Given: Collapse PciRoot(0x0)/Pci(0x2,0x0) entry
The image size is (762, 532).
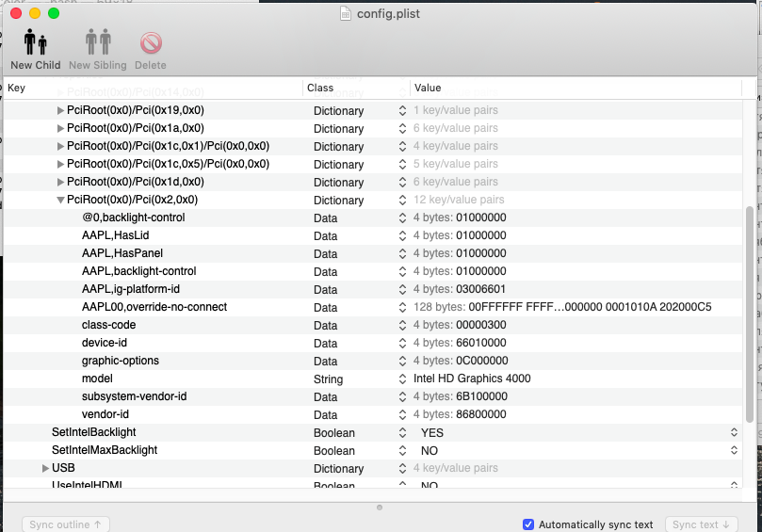Looking at the screenshot, I should 60,201.
